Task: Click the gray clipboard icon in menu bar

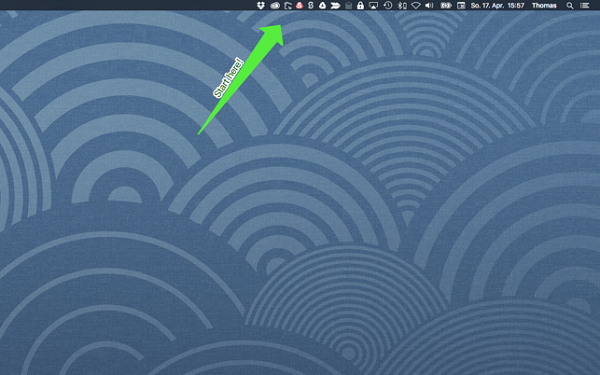Action: [x=349, y=5]
